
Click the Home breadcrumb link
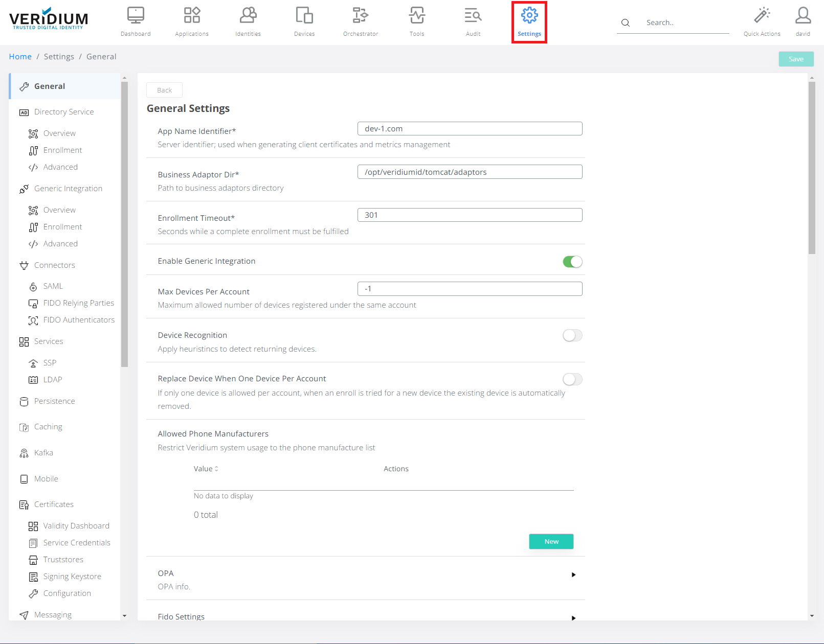coord(20,57)
